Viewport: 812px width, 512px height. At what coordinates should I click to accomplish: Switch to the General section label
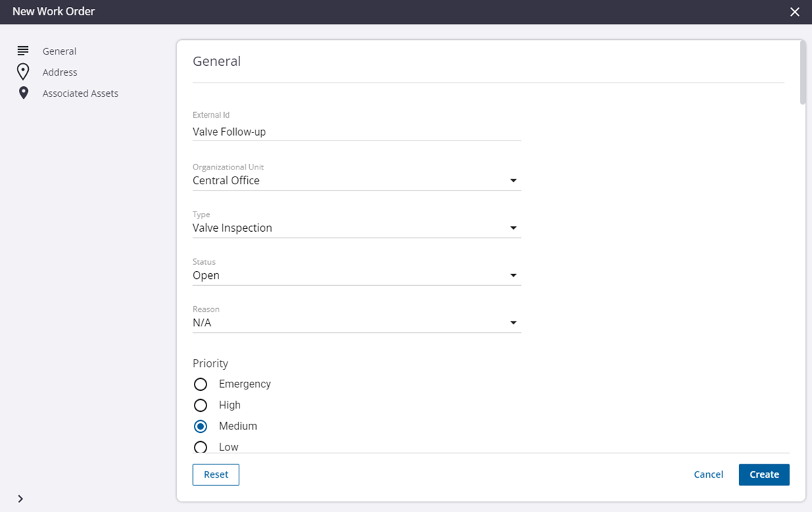[x=59, y=51]
